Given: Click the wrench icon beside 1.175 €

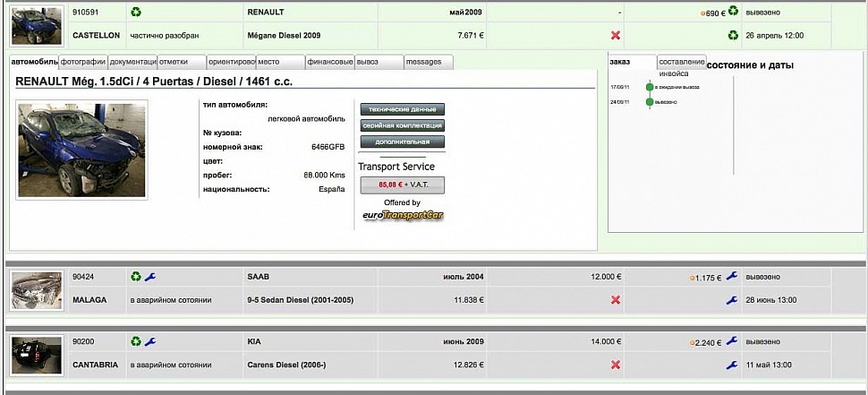Looking at the screenshot, I should pyautogui.click(x=732, y=276).
